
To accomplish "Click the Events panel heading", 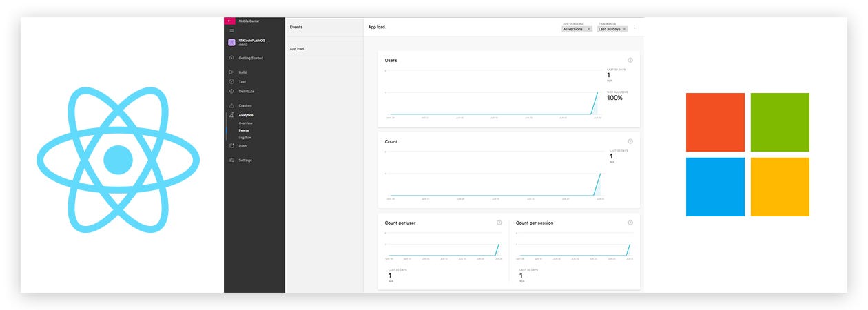I will [x=296, y=27].
